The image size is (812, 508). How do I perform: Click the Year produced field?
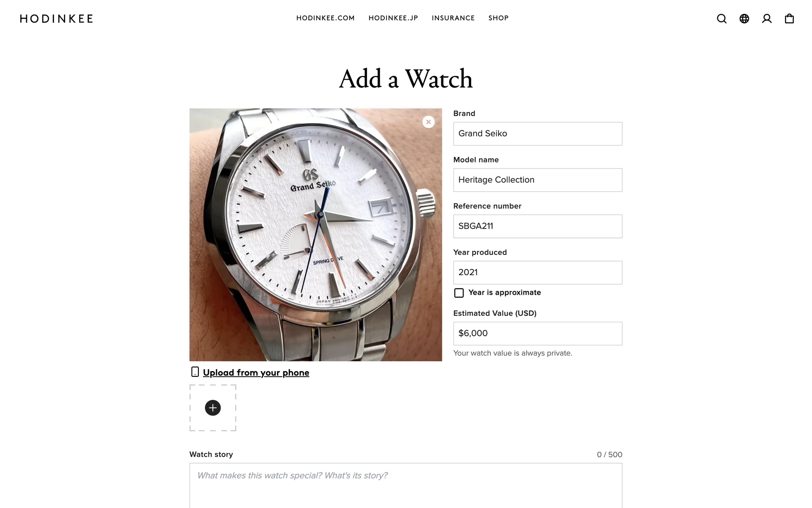point(538,273)
